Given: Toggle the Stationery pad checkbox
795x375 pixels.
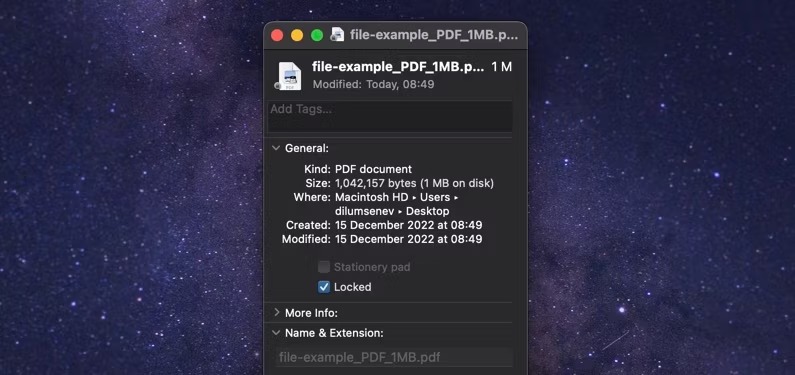Looking at the screenshot, I should (323, 267).
